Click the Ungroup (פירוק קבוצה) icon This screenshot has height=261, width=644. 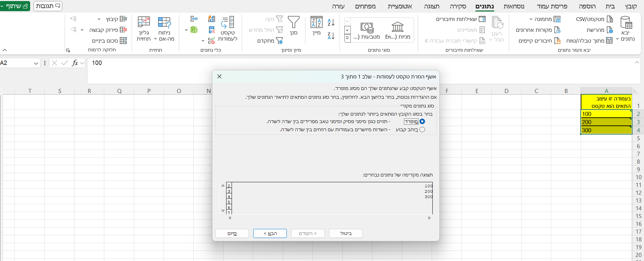(x=123, y=30)
